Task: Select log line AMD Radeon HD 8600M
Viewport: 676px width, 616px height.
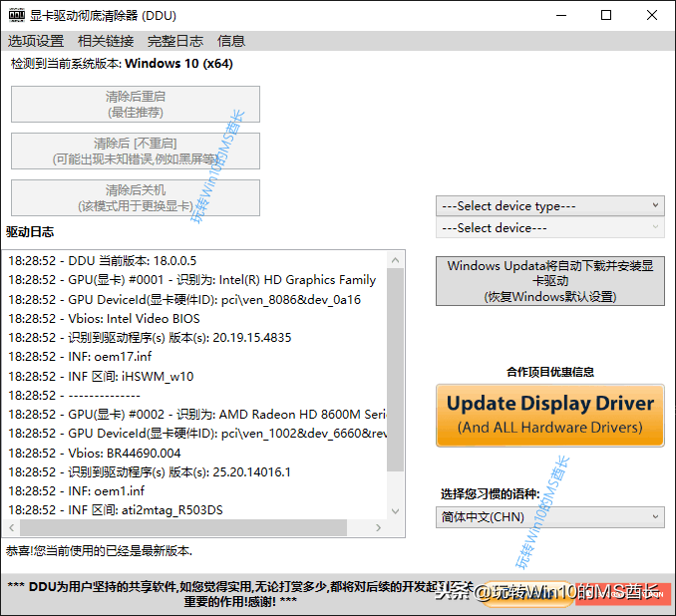Action: click(x=197, y=415)
